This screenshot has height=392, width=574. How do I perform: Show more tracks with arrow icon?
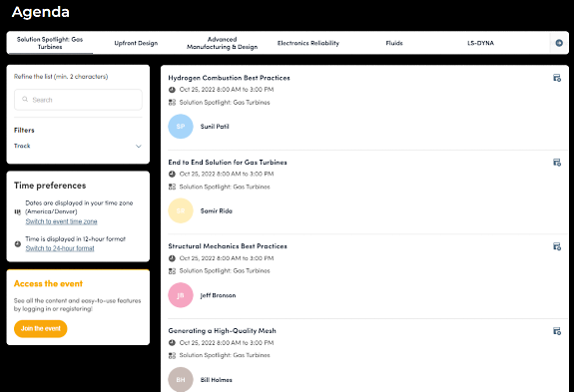(x=559, y=43)
